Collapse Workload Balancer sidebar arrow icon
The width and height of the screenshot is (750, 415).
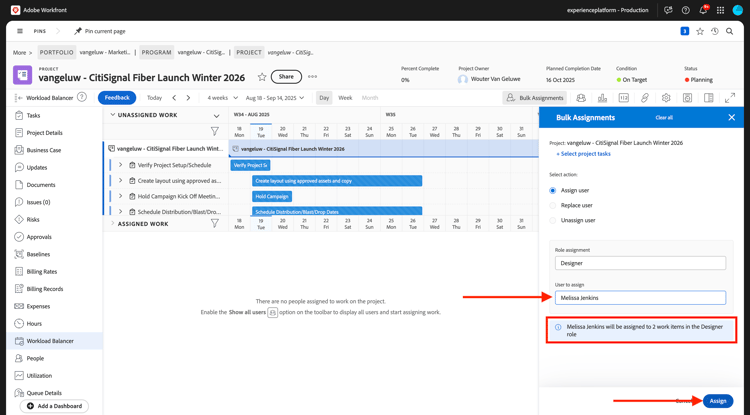(18, 98)
